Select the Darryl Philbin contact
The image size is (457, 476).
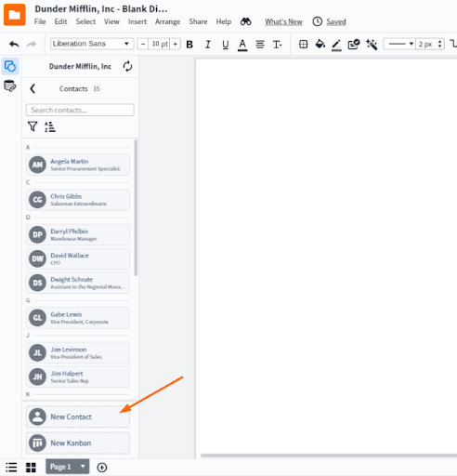[78, 234]
